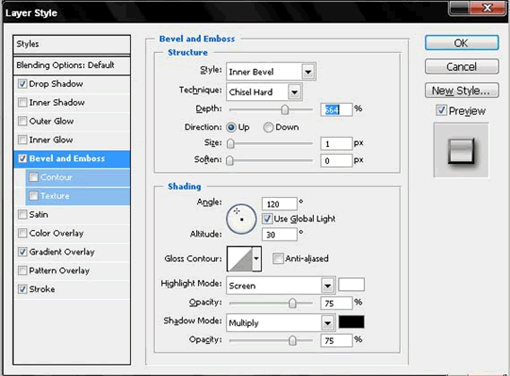Open the white Highlight color swatch
This screenshot has height=376, width=510.
(351, 285)
